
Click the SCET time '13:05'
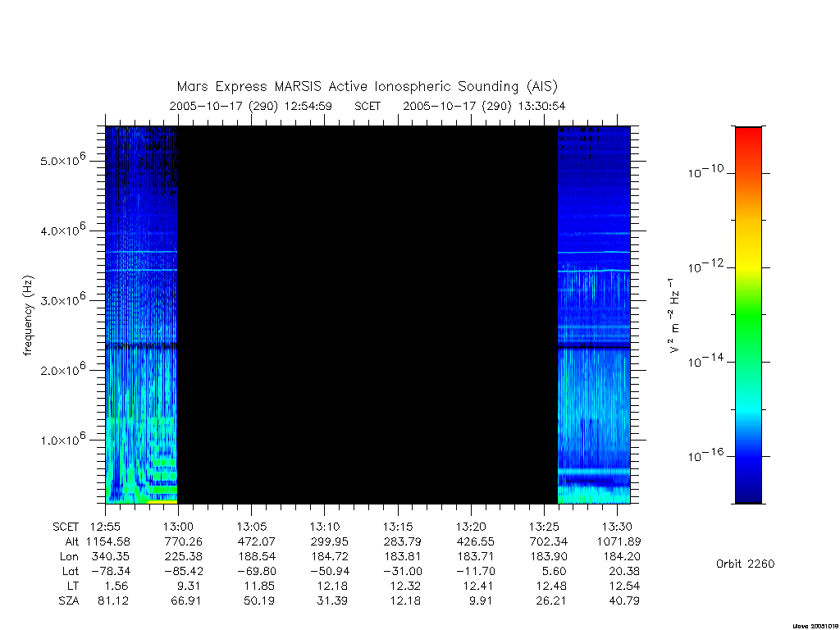[x=252, y=527]
